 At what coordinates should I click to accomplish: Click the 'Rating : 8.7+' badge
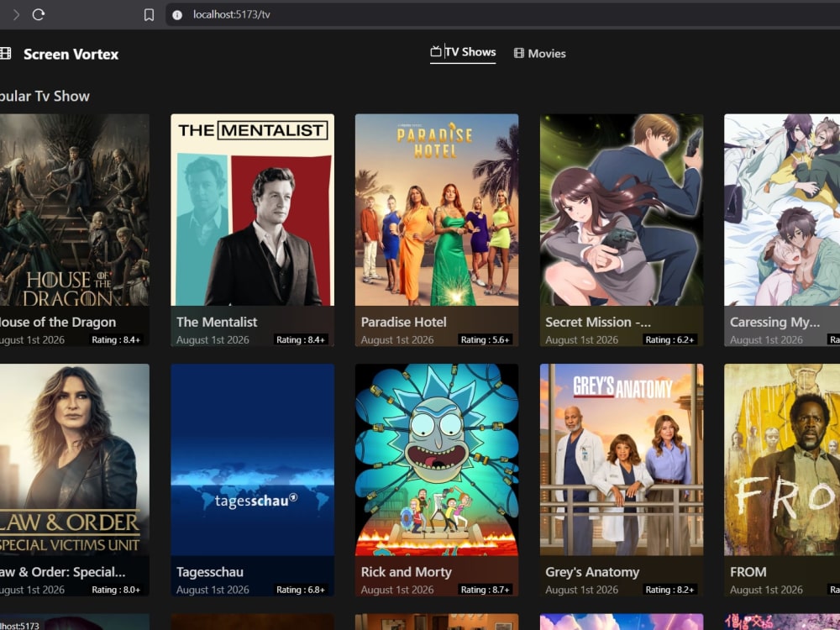coord(485,590)
